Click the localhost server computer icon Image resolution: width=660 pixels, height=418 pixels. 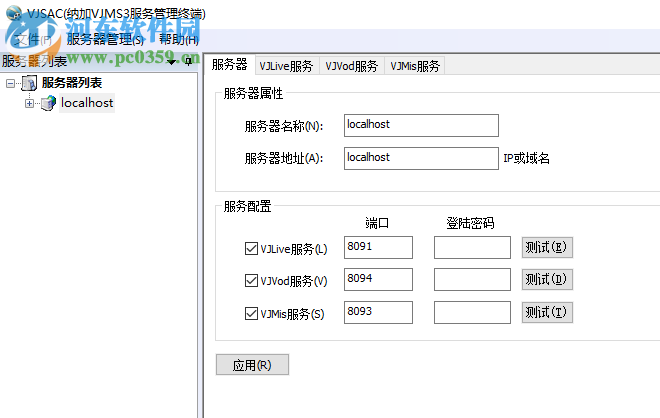tap(48, 103)
